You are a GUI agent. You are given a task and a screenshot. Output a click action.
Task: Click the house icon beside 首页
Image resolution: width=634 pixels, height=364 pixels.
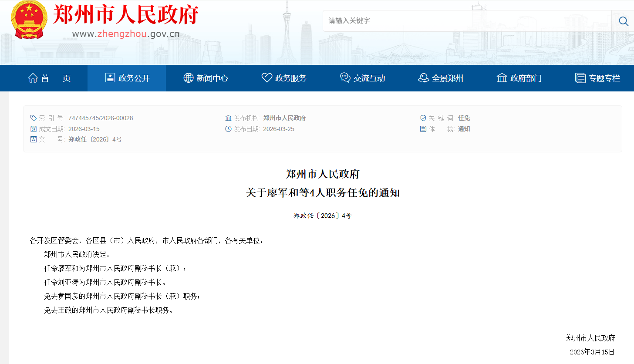[x=33, y=78]
